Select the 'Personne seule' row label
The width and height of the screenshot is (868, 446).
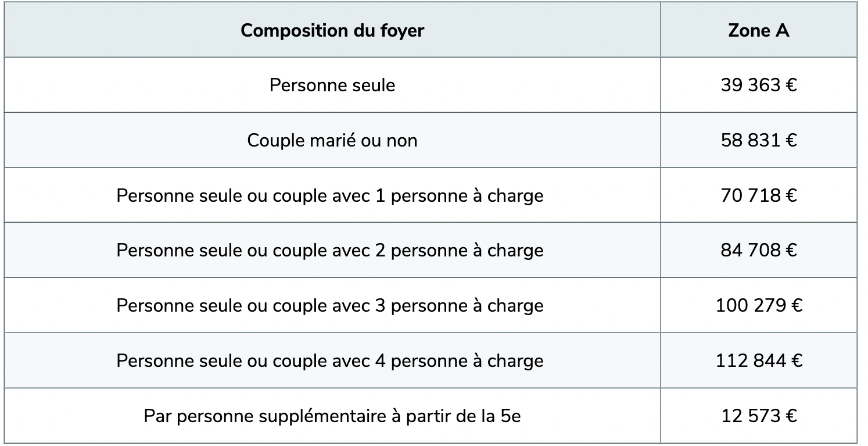[x=332, y=85]
